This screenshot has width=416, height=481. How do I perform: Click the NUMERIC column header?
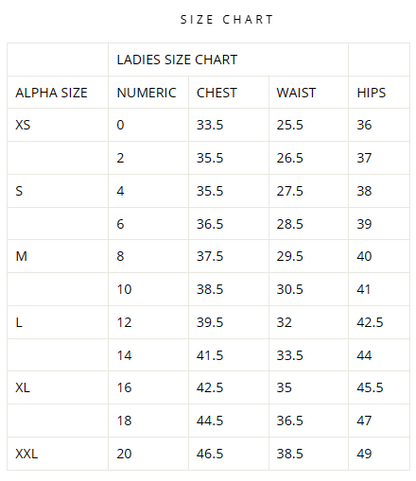coord(148,92)
